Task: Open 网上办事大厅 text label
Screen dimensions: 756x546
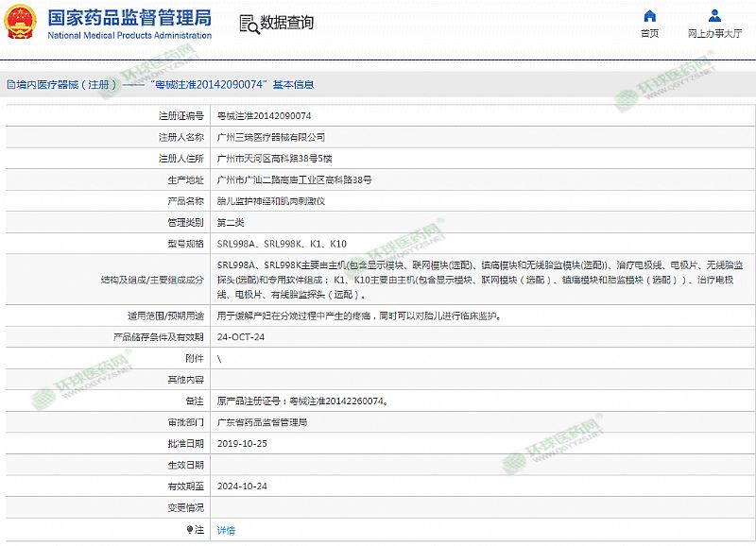Action: [715, 34]
